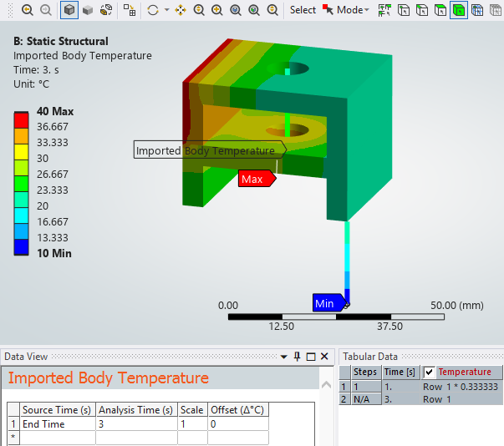Click the dark blue legend color band

point(21,247)
